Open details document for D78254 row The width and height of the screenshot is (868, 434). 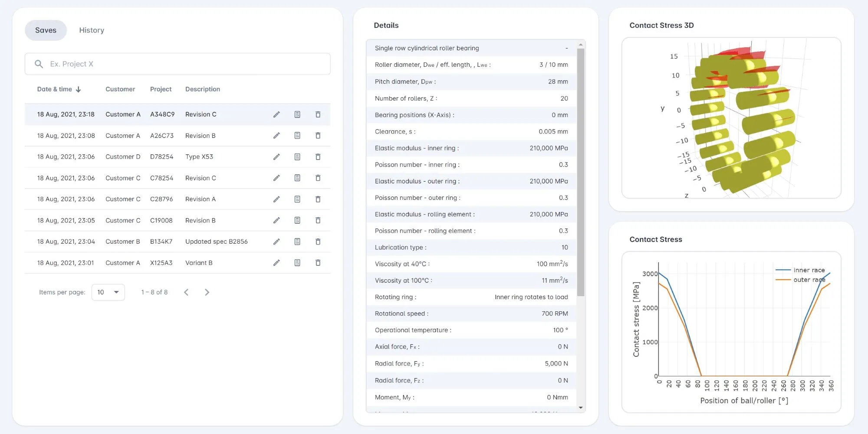click(x=297, y=157)
